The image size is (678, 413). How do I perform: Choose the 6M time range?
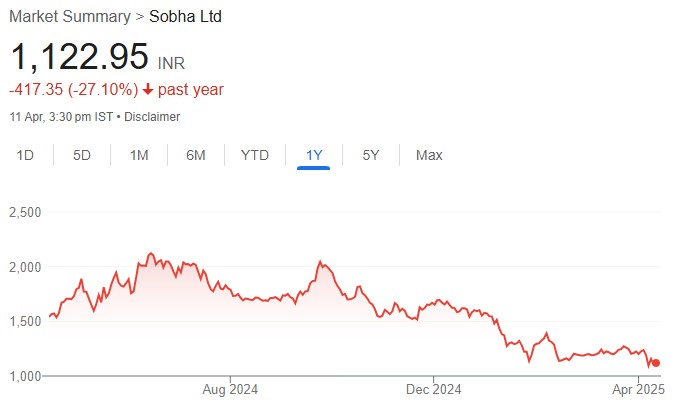tap(196, 155)
